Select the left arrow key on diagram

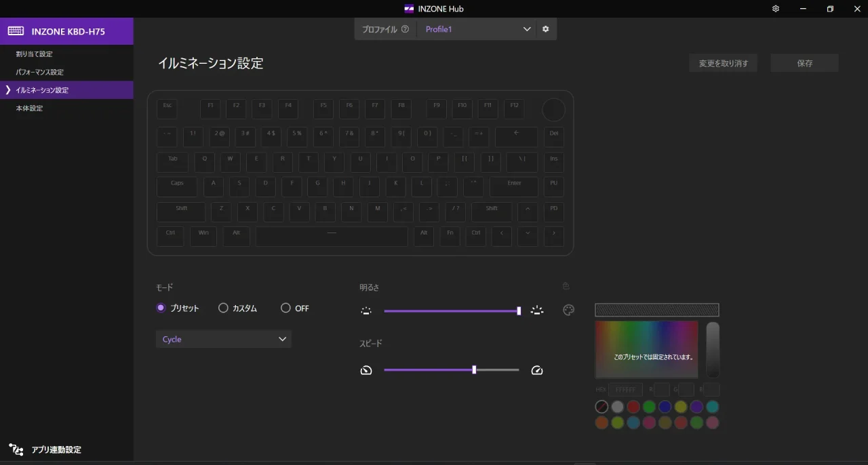tap(502, 236)
